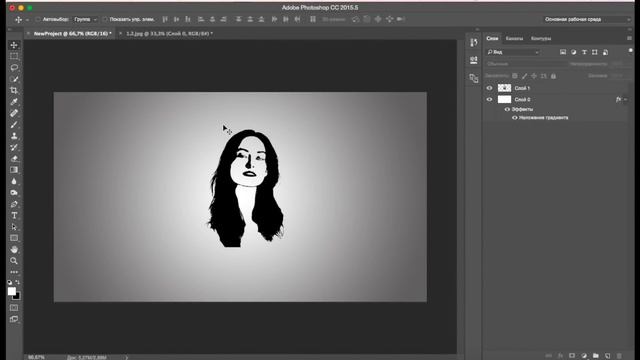The width and height of the screenshot is (640, 360).
Task: Open the Основная рабочая среда workspace dropdown
Action: coord(587,19)
